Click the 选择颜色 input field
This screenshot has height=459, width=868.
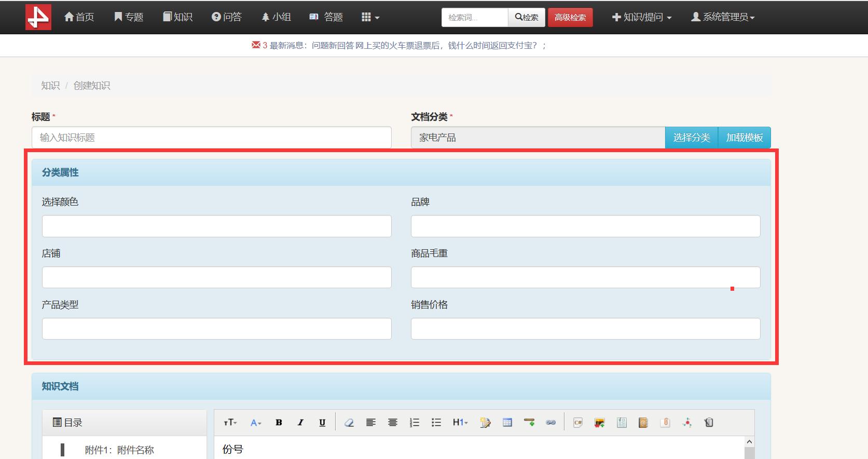217,226
